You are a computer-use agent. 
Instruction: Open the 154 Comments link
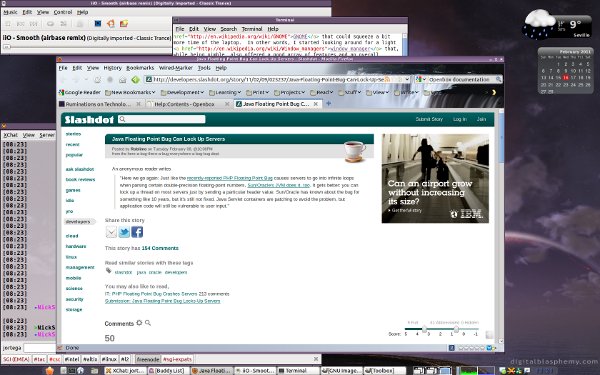160,248
